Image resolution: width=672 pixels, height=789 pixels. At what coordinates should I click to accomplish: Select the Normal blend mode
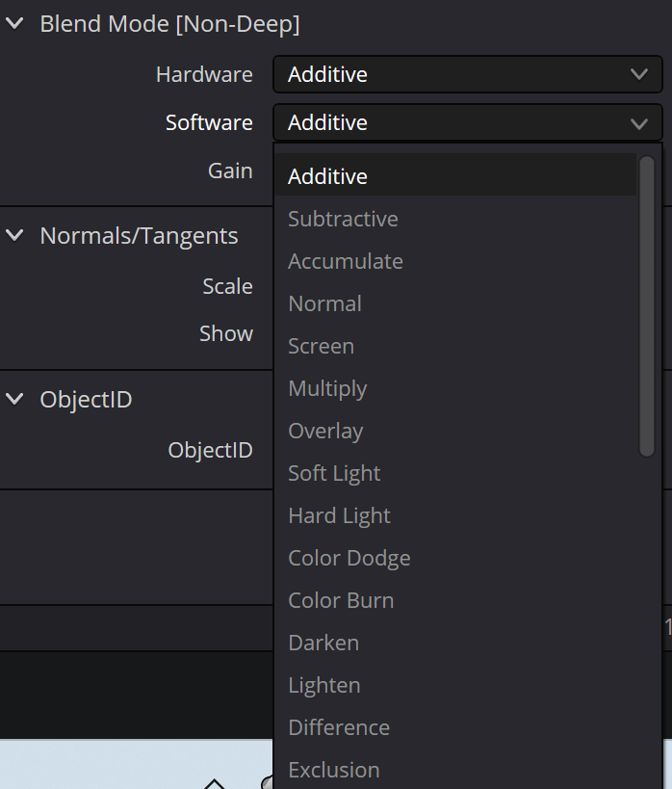455,303
